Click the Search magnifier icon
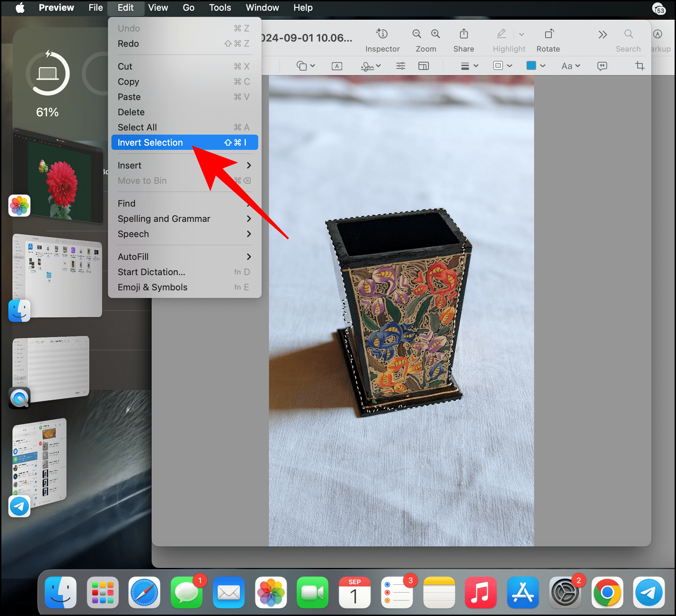 628,34
